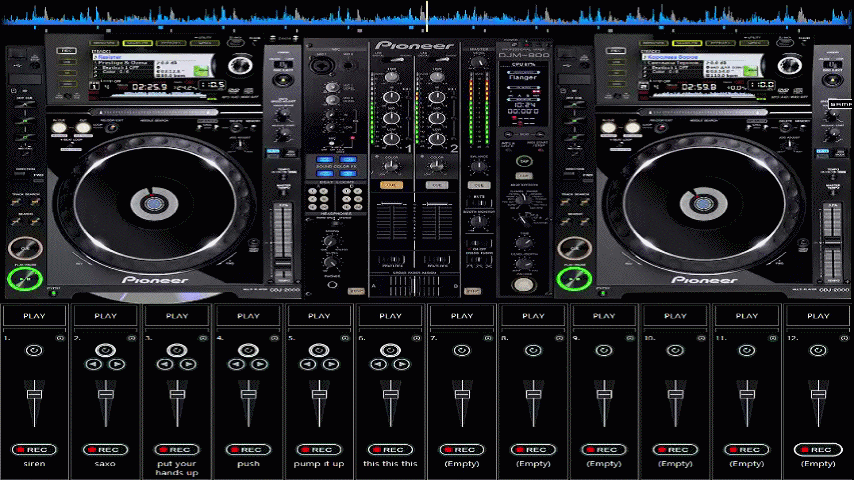Viewport: 854px width, 480px height.
Task: Enable master headphone CUE on mixer
Action: click(x=479, y=185)
